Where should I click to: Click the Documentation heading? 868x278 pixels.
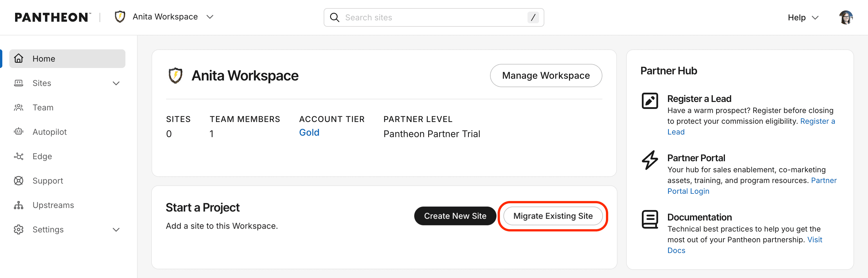pyautogui.click(x=699, y=217)
